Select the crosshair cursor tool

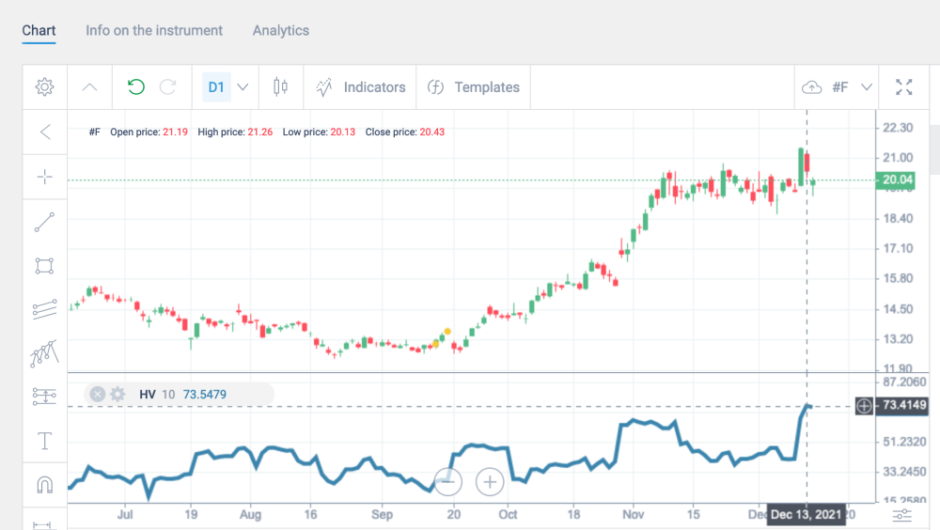(45, 176)
